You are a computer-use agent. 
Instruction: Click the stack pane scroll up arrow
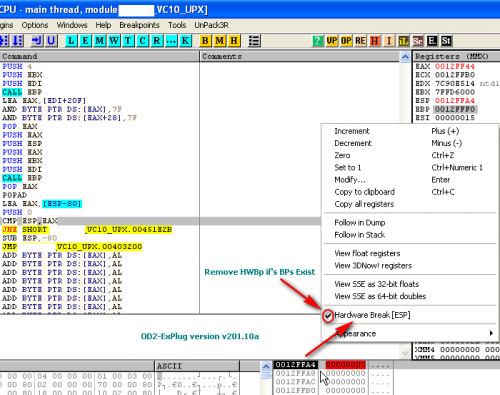tap(266, 367)
